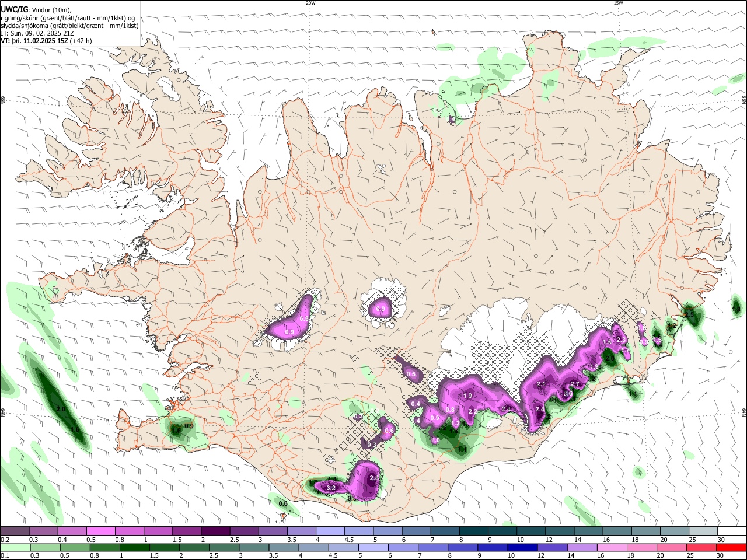Click the 0.2–0.3 mauve swatch in purple scale
Image resolution: width=747 pixels, height=560 pixels.
15,531
